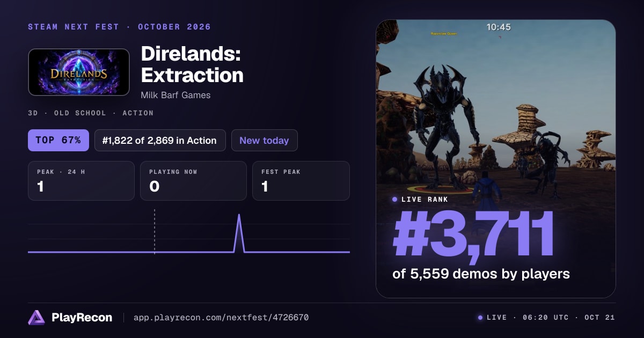This screenshot has width=644, height=338.
Task: Click the Direlands game logo thumbnail
Action: tap(79, 72)
